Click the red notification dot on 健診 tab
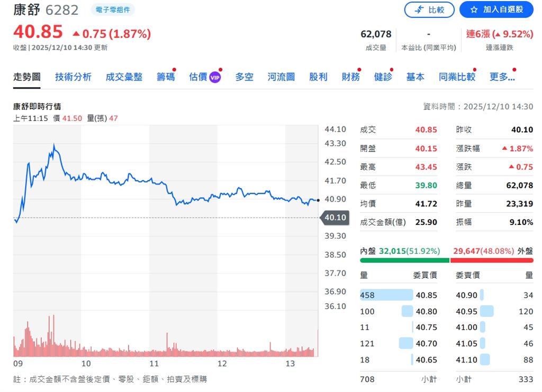This screenshot has width=542, height=392. tap(392, 68)
